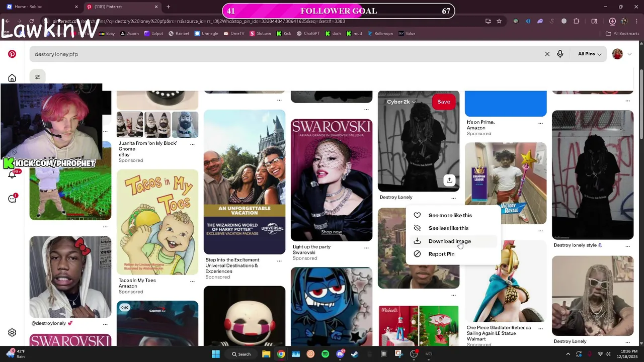Open File Explorer from the taskbar
644x362 pixels.
point(266,354)
